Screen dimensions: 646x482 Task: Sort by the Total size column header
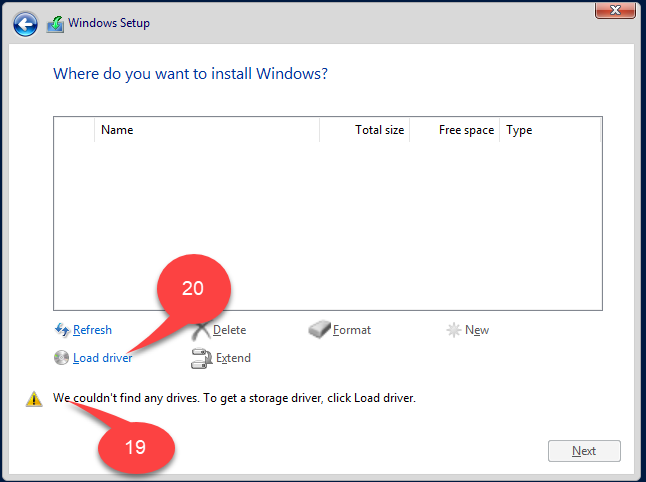coord(365,130)
